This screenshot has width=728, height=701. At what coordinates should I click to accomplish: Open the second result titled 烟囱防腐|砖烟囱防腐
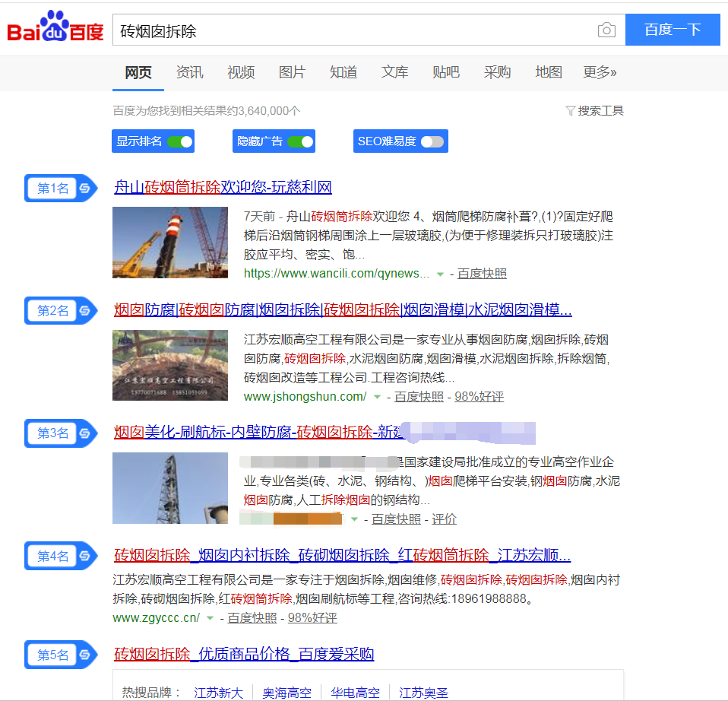pyautogui.click(x=343, y=310)
